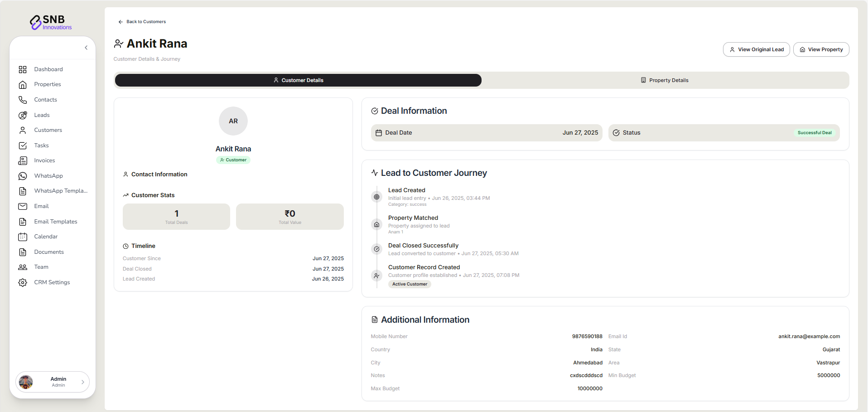The image size is (868, 412).
Task: Switch to Property Details tab
Action: 665,80
